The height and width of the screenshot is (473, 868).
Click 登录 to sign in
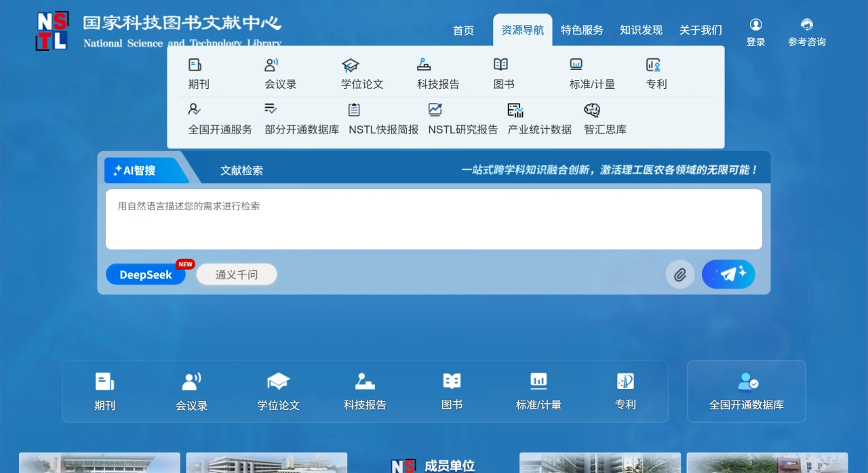tap(755, 30)
